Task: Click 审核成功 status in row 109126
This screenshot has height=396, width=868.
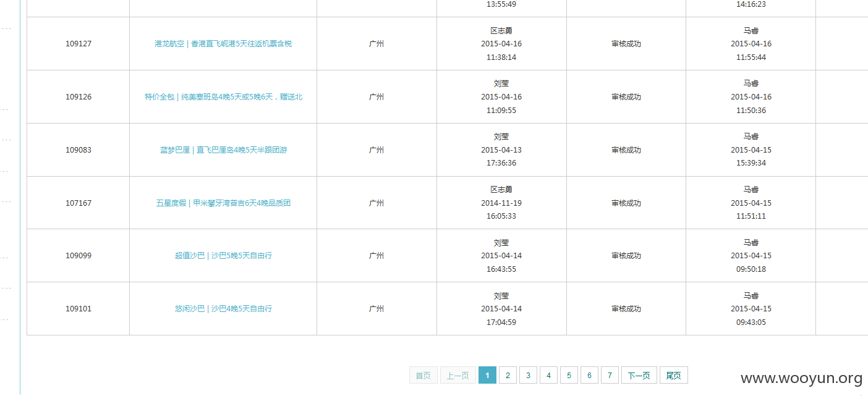Action: 626,97
